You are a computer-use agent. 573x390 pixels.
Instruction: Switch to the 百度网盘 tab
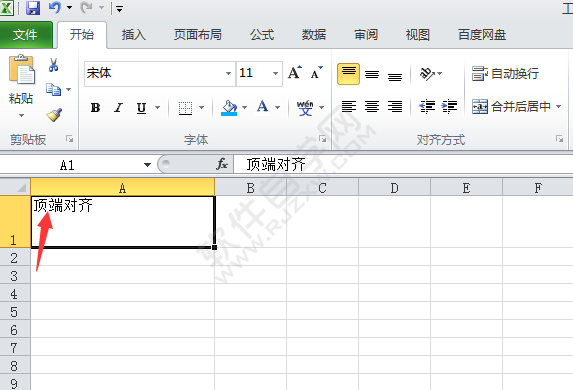[x=482, y=35]
